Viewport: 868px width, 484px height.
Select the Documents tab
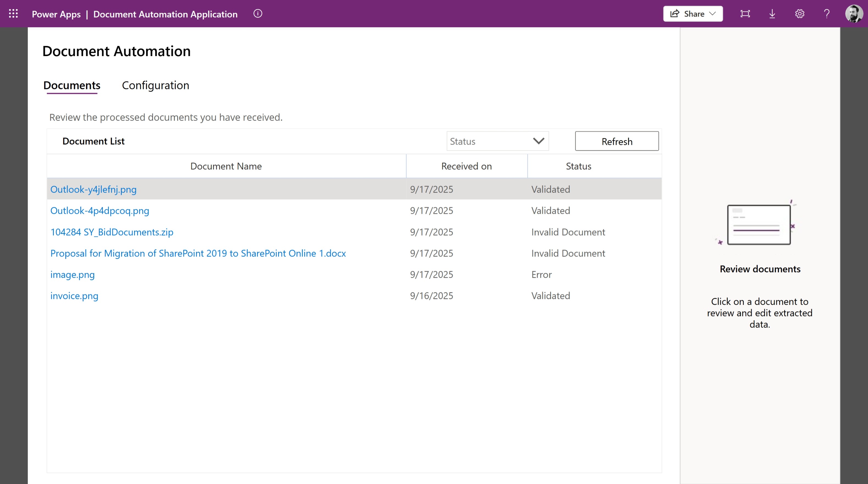71,85
